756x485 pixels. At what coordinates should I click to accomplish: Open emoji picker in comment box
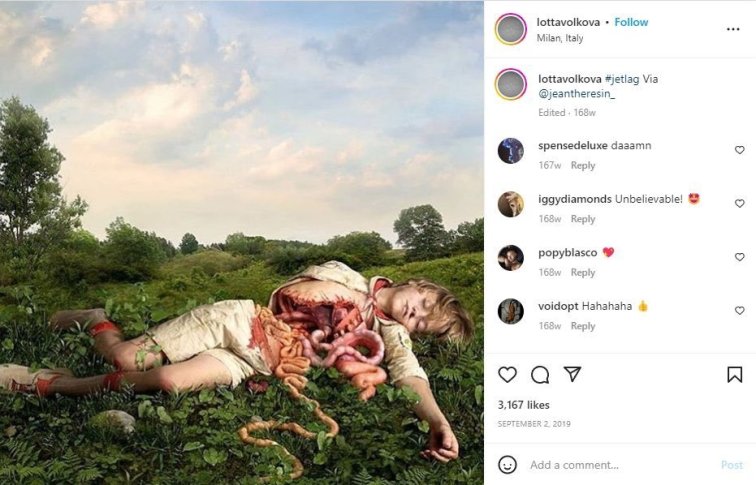[x=508, y=465]
